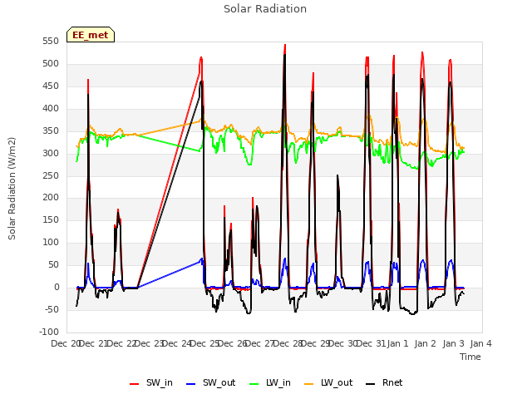Click the SW_out legend entry
532x399 pixels.
click(210, 383)
